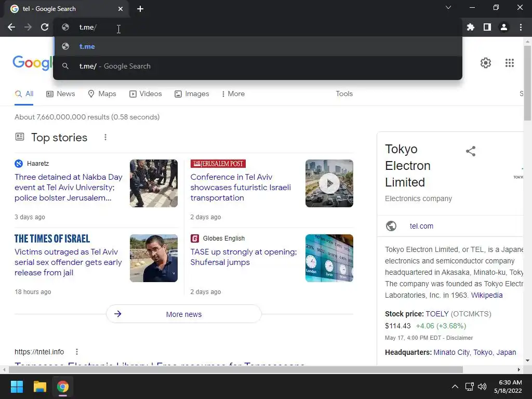
Task: Open the Google apps grid
Action: point(510,63)
